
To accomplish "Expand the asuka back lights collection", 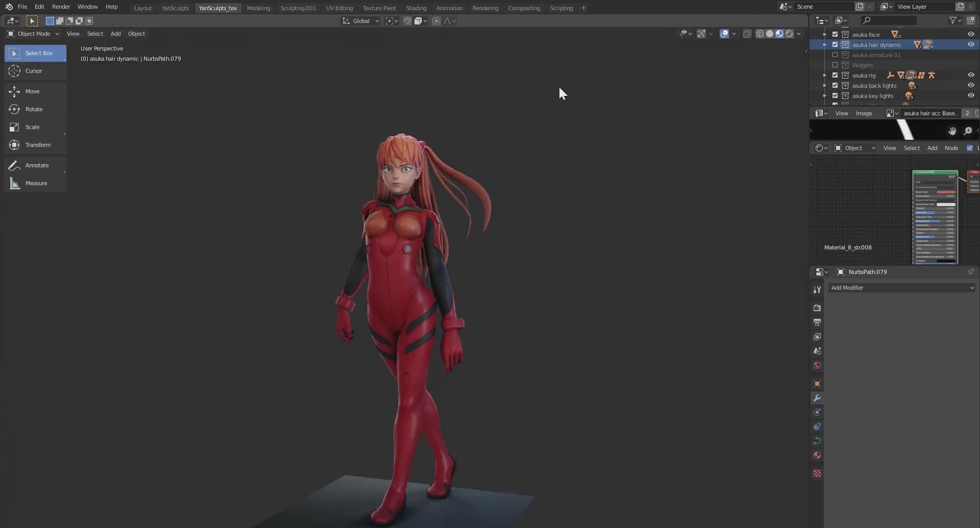I will [825, 86].
